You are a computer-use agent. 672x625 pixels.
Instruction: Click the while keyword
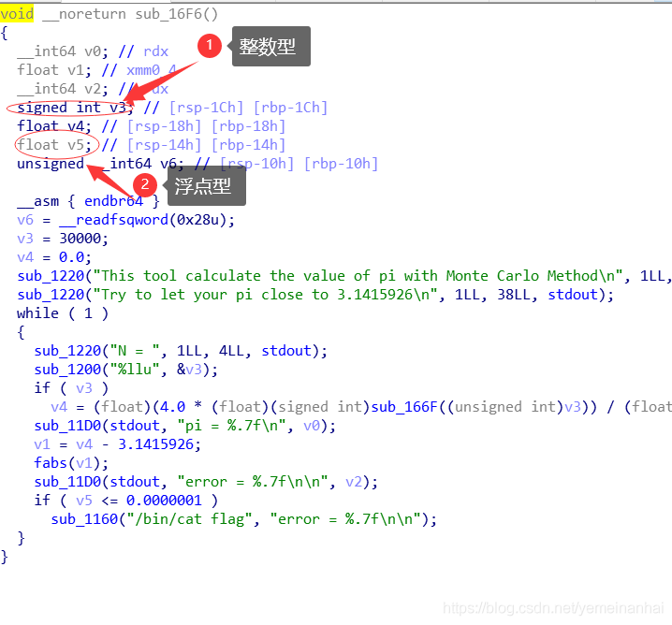(37, 313)
